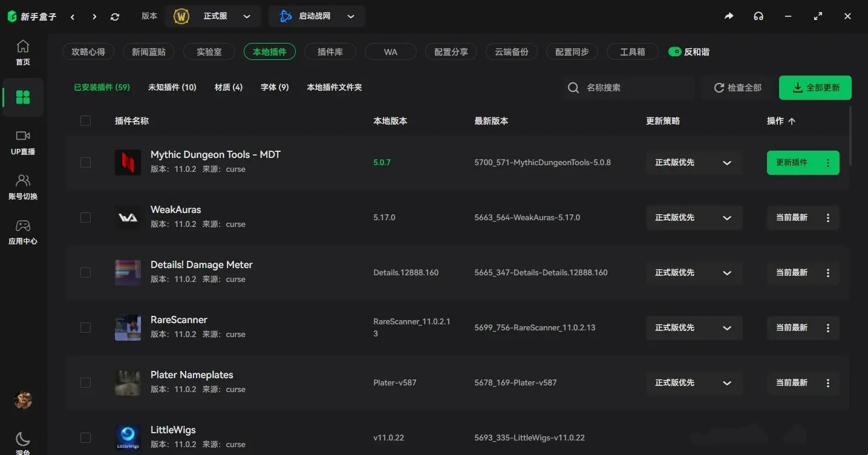Open the WA tab
The height and width of the screenshot is (455, 868).
(391, 52)
